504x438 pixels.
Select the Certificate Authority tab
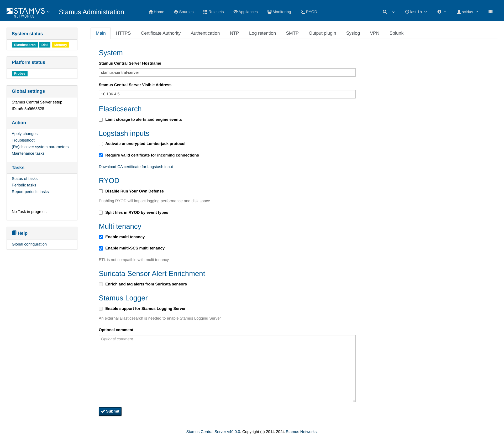point(161,33)
